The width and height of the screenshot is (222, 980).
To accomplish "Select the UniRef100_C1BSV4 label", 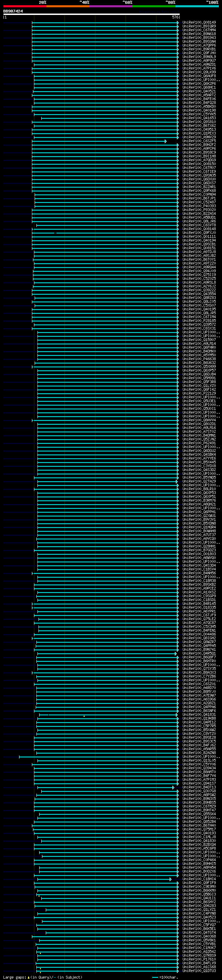I will [199, 569].
